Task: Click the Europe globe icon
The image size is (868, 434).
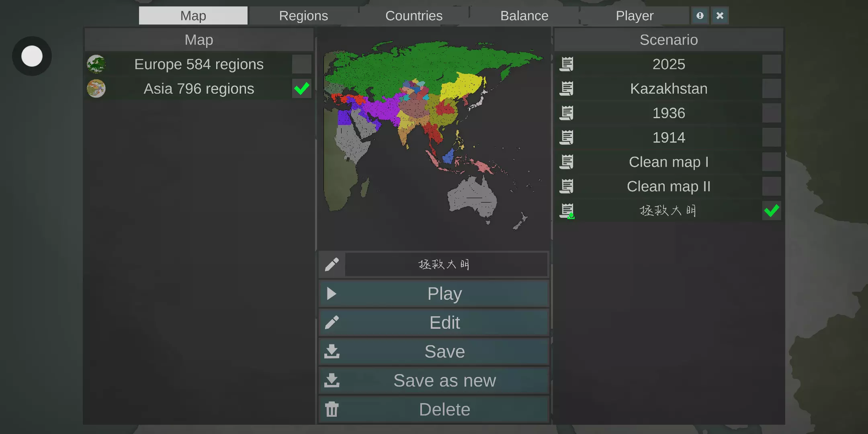Action: coord(96,64)
